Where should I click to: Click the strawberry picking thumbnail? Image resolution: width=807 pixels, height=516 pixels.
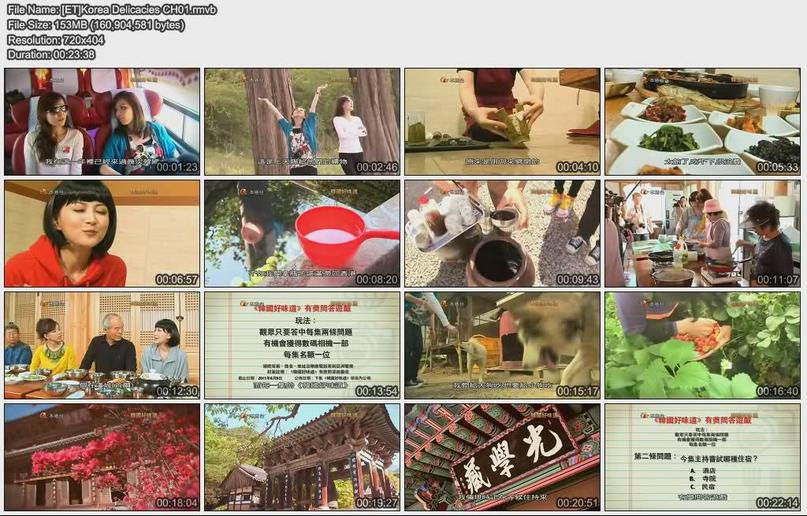[702, 346]
